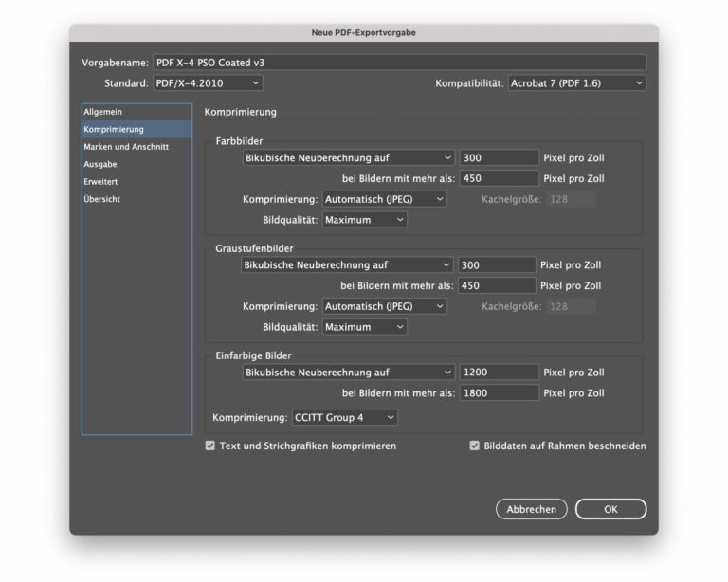This screenshot has height=582, width=728.
Task: Click the Graustufenbilder group label
Action: (x=254, y=248)
